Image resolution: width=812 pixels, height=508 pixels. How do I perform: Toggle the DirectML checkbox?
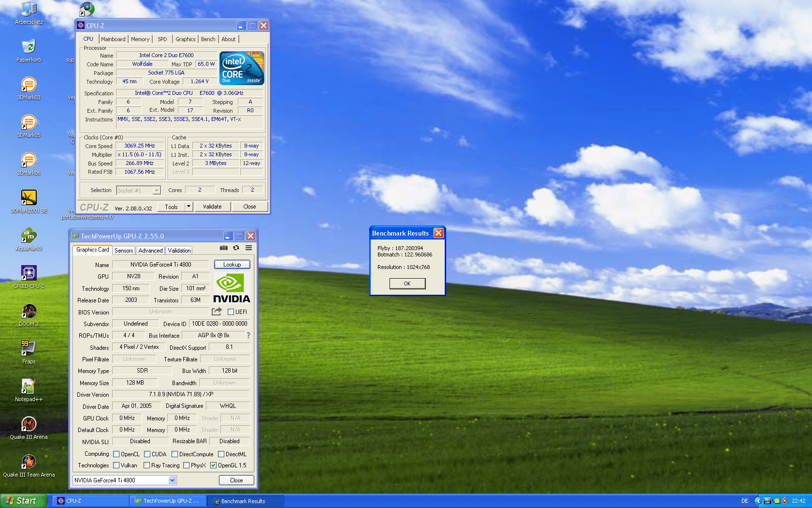click(x=221, y=454)
